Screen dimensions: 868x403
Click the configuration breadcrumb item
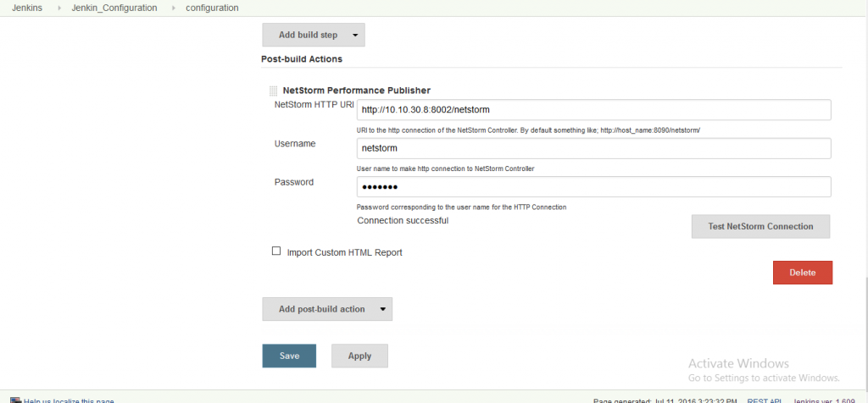pyautogui.click(x=212, y=8)
